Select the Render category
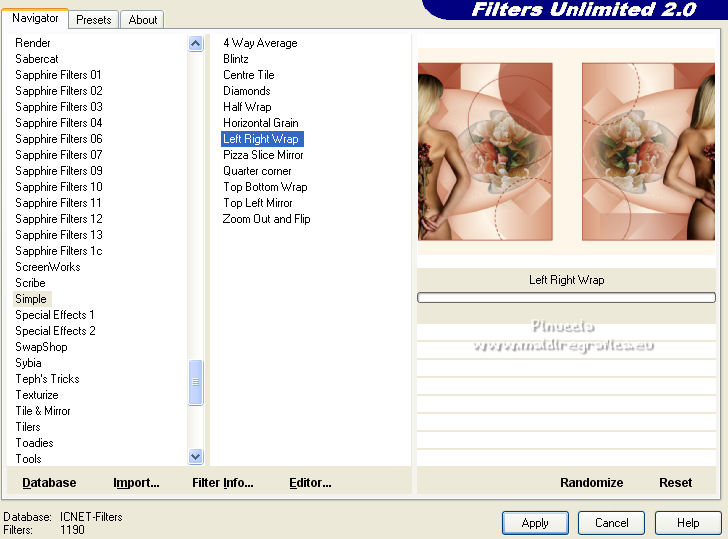This screenshot has width=728, height=539. tap(32, 43)
